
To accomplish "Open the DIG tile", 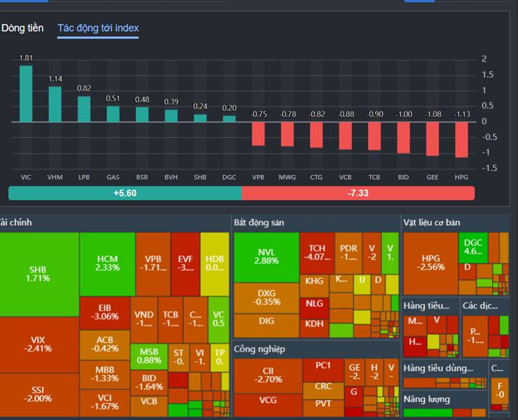I will tap(266, 326).
